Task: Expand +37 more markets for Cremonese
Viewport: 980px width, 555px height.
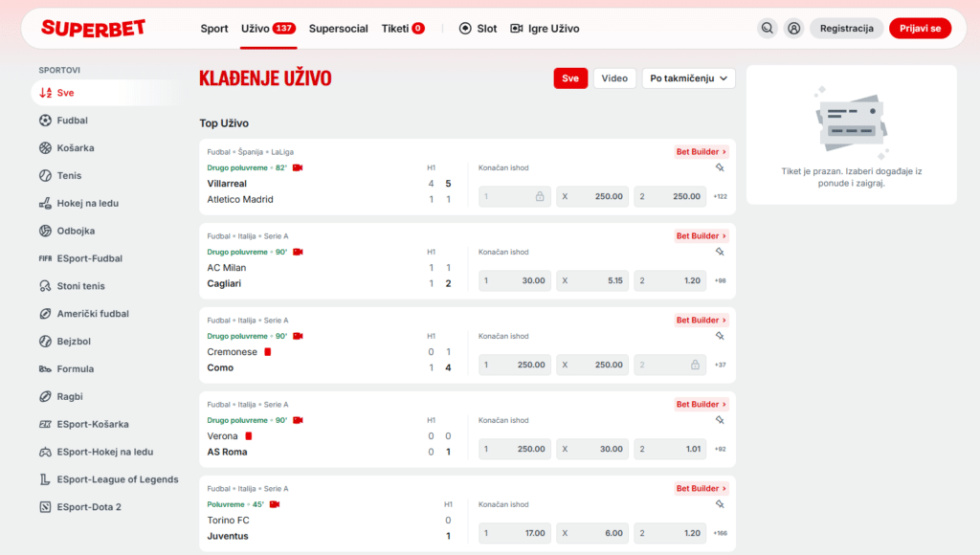Action: point(721,365)
